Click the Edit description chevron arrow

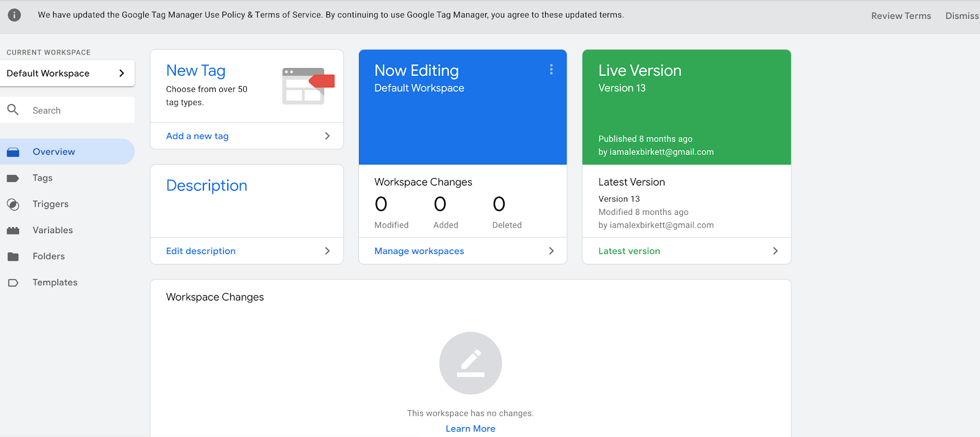[x=327, y=251]
